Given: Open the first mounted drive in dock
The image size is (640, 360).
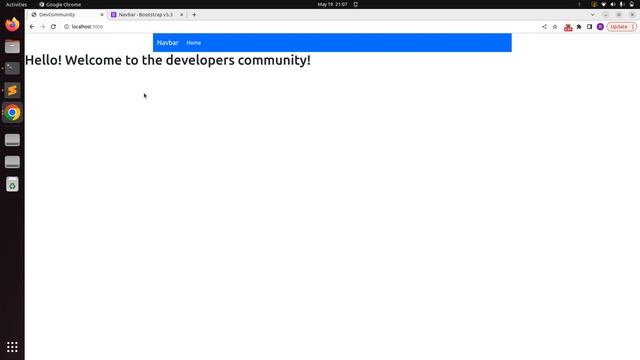Looking at the screenshot, I should coord(12,140).
